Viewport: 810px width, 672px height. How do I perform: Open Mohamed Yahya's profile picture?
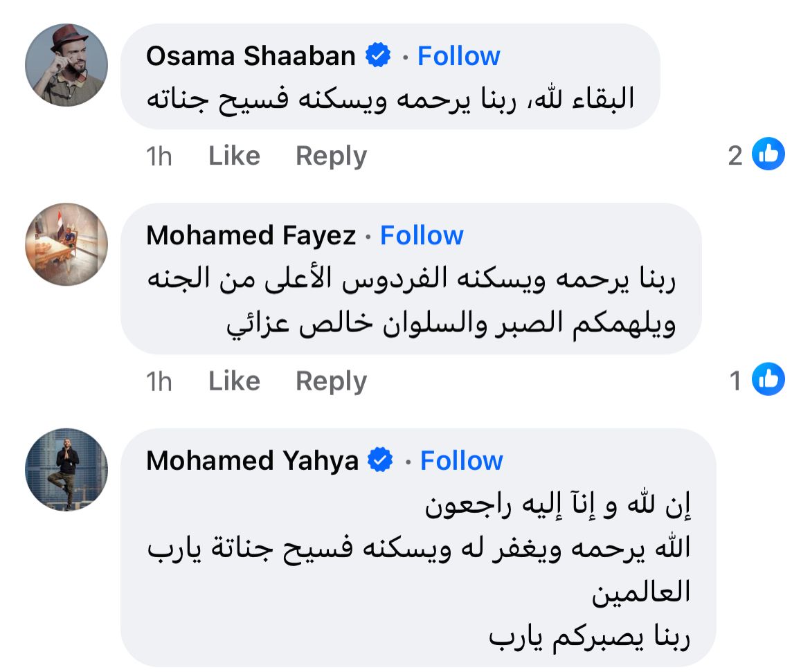(x=66, y=469)
